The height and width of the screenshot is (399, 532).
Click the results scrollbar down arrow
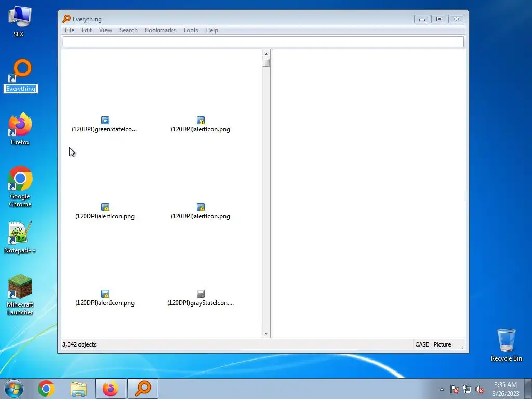click(x=266, y=333)
